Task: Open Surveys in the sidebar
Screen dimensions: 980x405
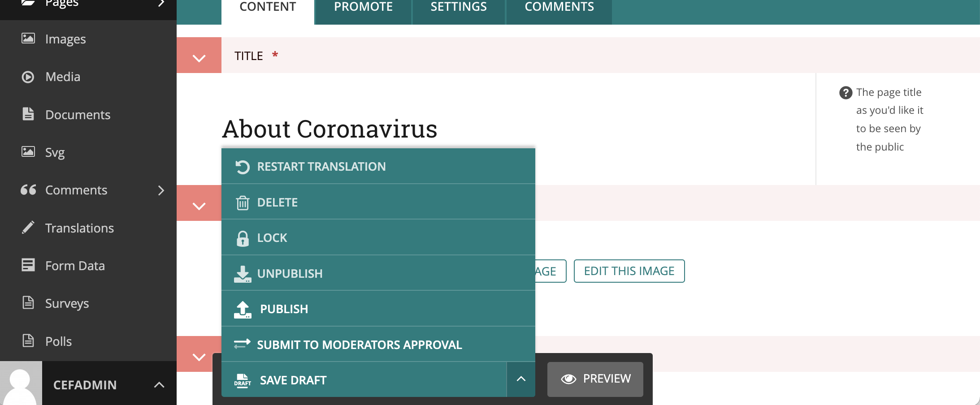Action: coord(88,303)
